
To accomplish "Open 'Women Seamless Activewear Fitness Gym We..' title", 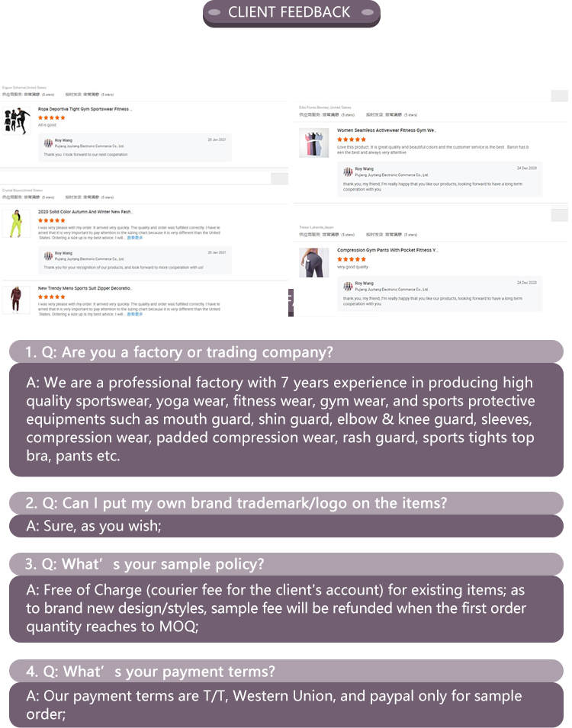I will coord(387,130).
